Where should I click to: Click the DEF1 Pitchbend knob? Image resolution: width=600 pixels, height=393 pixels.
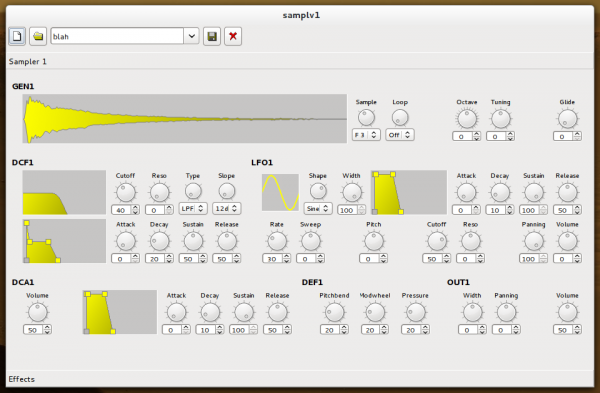pos(334,312)
